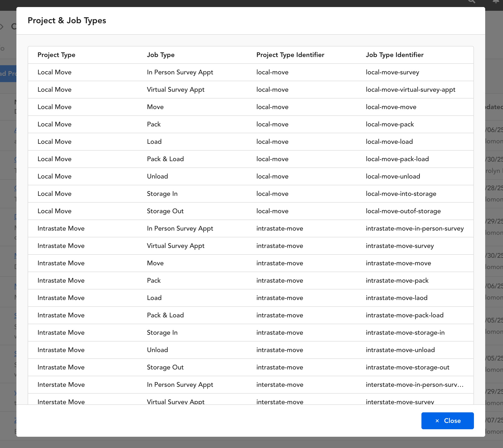Click Move job type in Intrastate Move row
The width and height of the screenshot is (503, 448).
[x=155, y=263]
